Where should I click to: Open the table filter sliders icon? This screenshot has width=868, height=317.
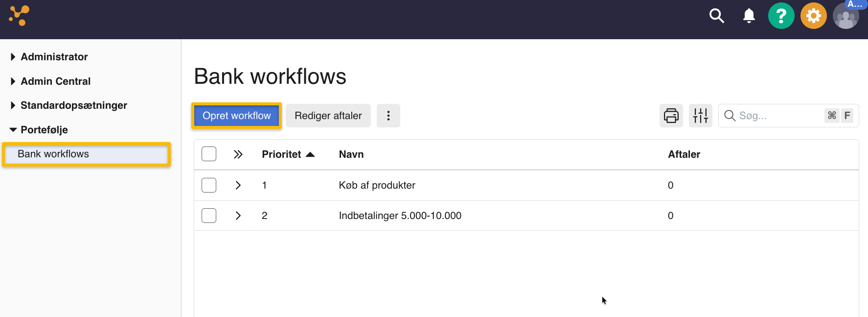click(700, 116)
